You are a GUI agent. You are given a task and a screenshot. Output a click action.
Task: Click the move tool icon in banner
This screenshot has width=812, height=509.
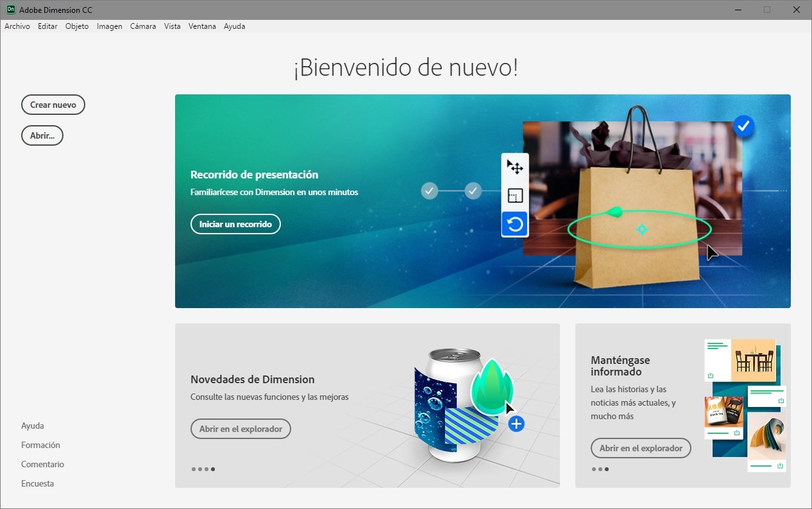(x=515, y=168)
